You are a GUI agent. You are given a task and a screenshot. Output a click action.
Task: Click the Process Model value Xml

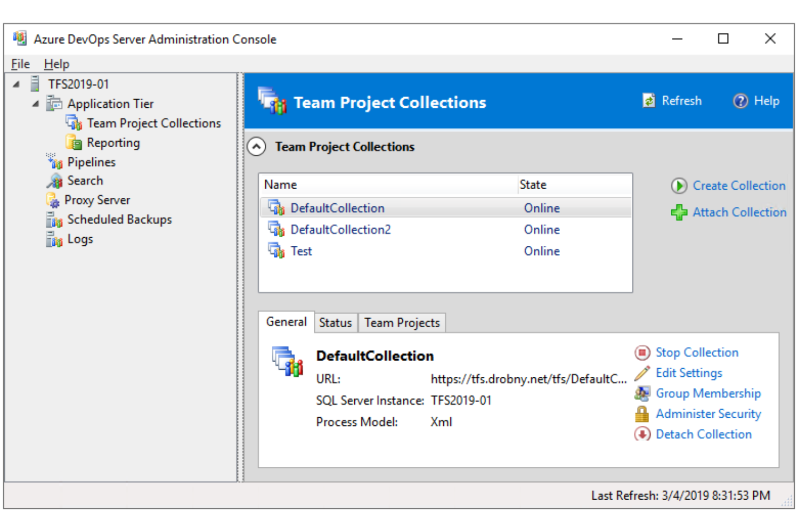441,422
